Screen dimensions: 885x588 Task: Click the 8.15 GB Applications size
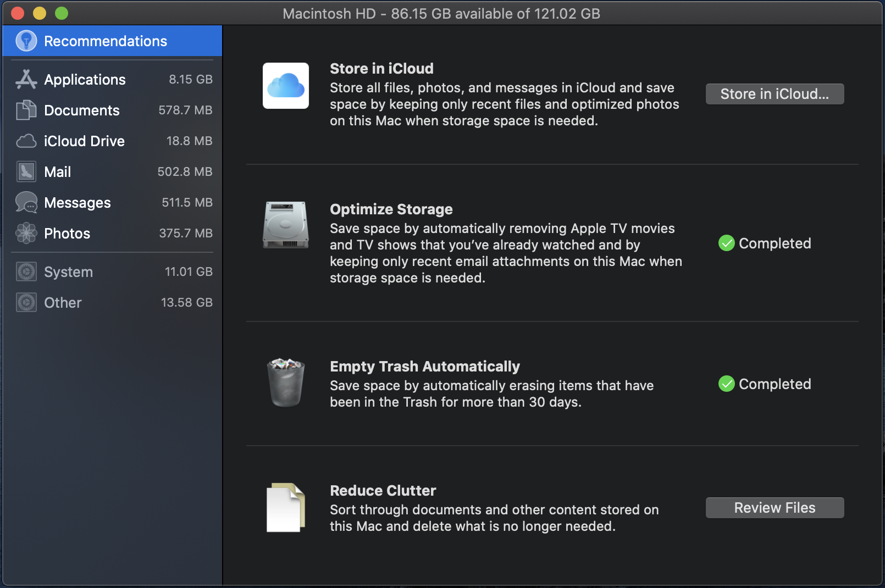(x=190, y=79)
